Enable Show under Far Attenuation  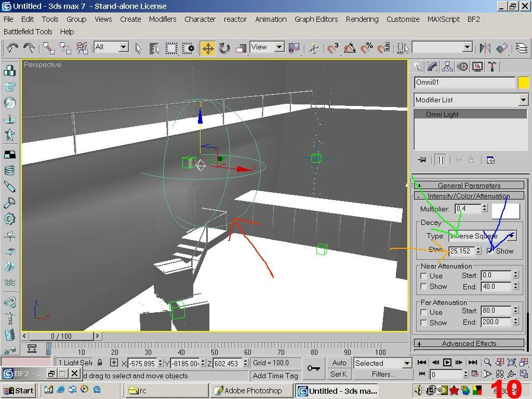coord(424,323)
